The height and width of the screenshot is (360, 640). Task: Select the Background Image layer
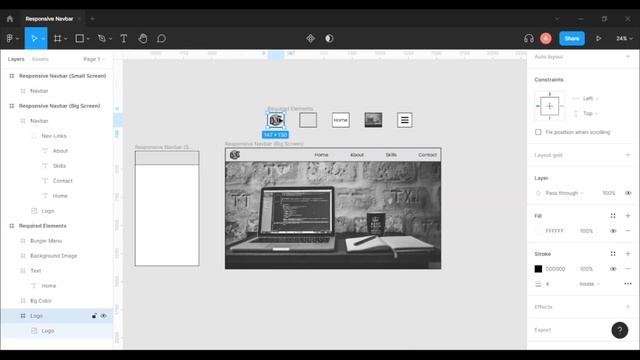53,256
